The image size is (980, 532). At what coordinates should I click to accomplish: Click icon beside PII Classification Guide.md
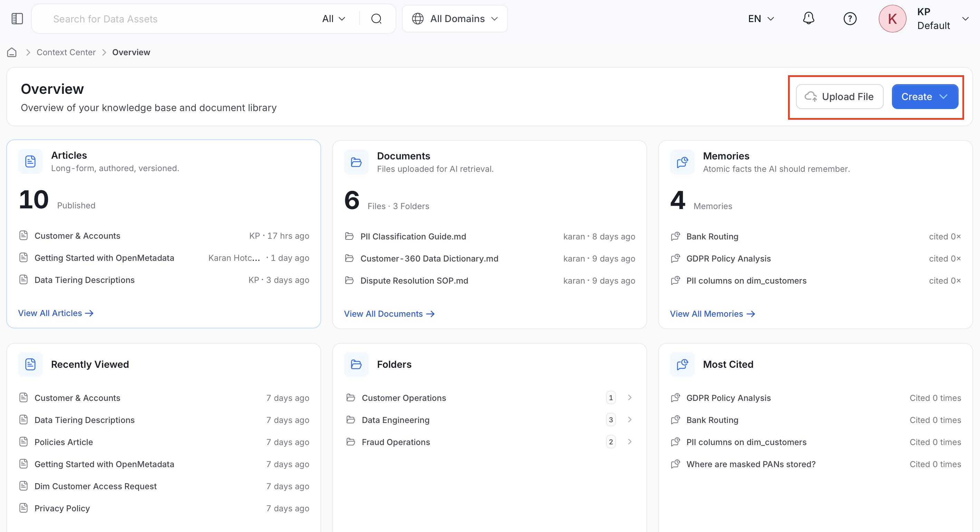(x=349, y=236)
